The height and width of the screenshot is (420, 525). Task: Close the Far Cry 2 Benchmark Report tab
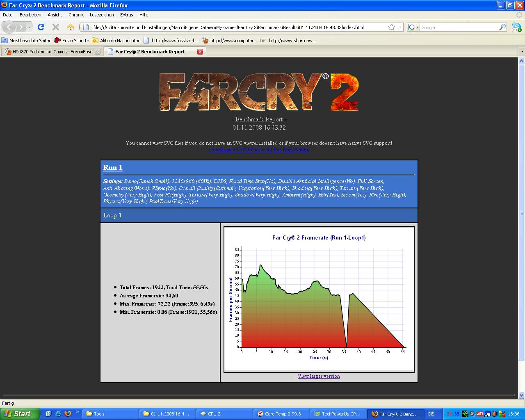[200, 52]
